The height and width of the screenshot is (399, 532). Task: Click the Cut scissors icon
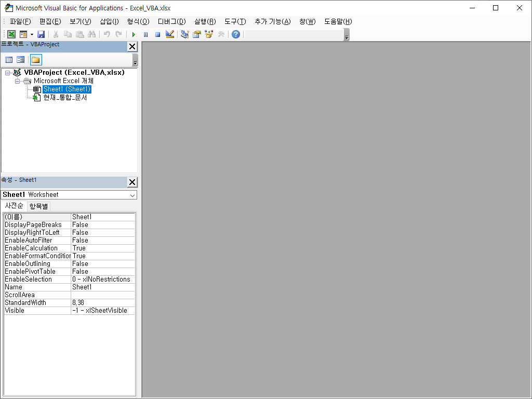coord(56,34)
